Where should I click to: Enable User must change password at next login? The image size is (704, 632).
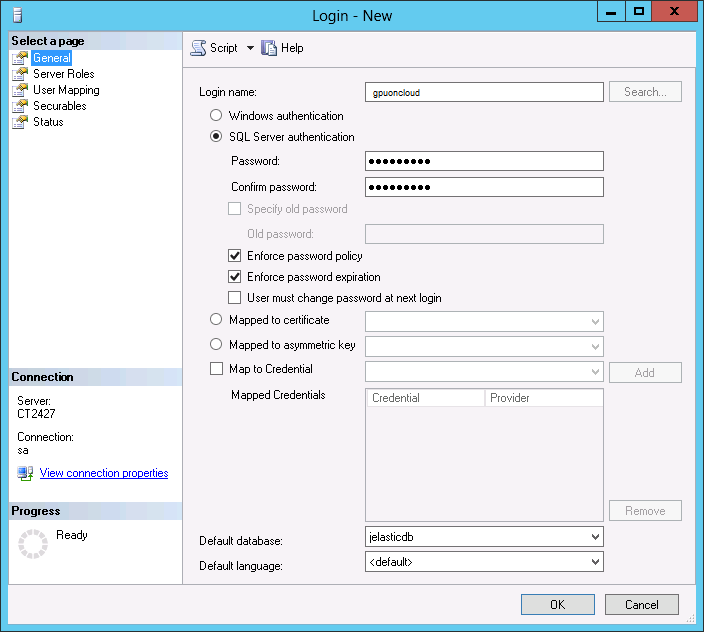click(x=235, y=298)
